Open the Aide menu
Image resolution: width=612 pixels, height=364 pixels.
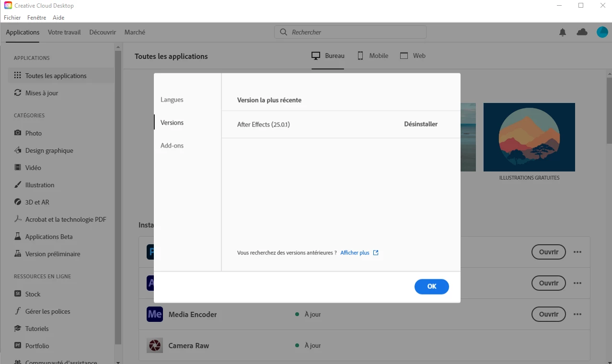pos(58,18)
